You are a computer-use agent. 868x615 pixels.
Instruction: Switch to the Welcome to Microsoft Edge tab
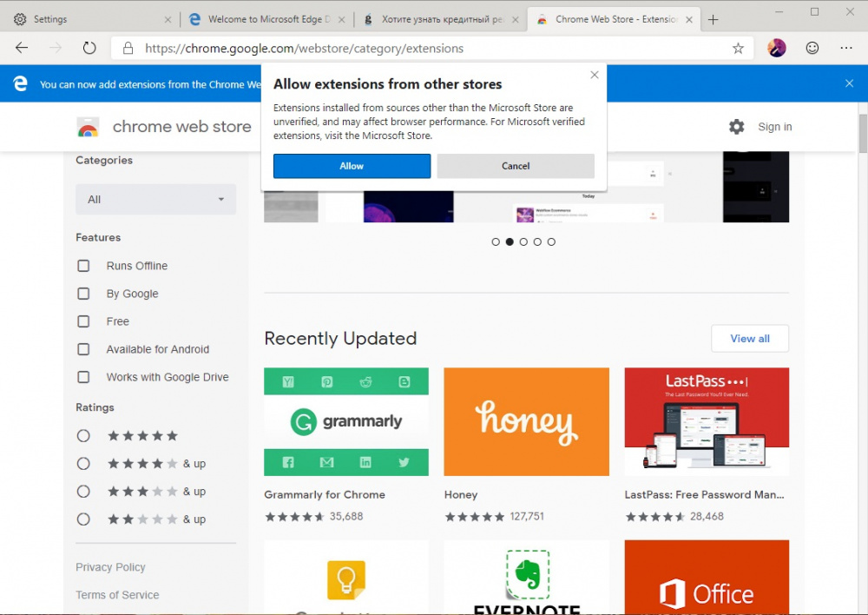click(x=266, y=19)
